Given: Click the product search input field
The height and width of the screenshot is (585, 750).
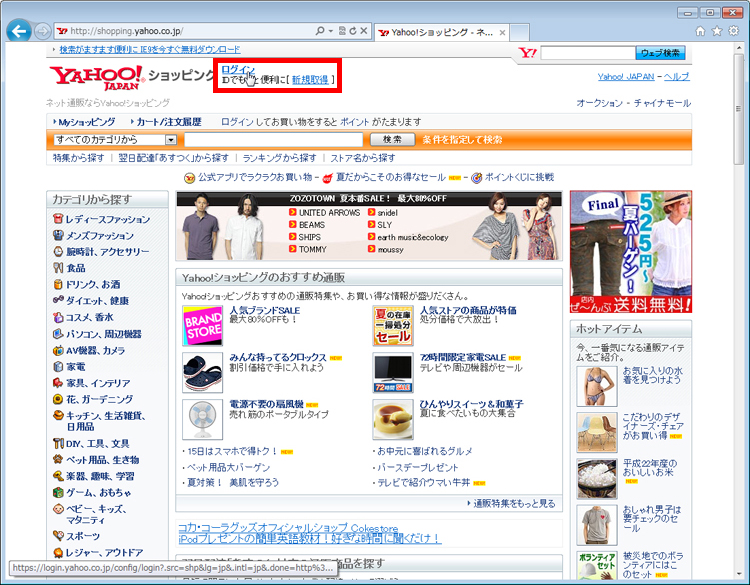Looking at the screenshot, I should (274, 140).
